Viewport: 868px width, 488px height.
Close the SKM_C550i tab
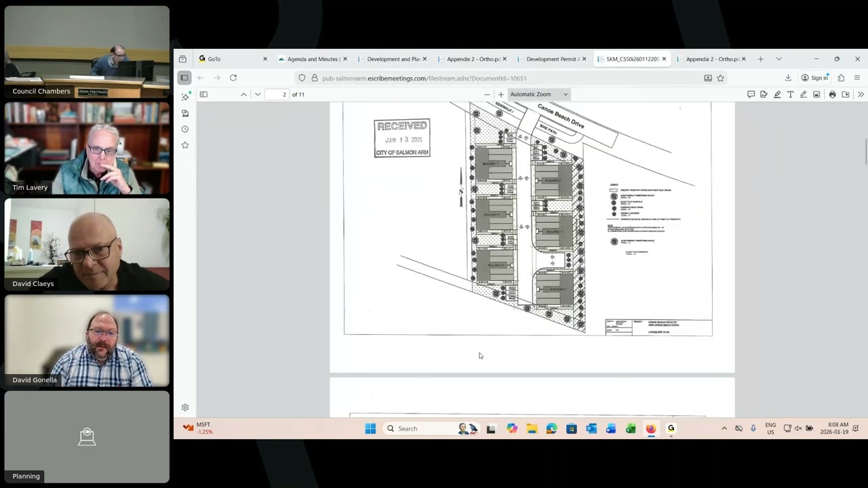click(x=664, y=59)
